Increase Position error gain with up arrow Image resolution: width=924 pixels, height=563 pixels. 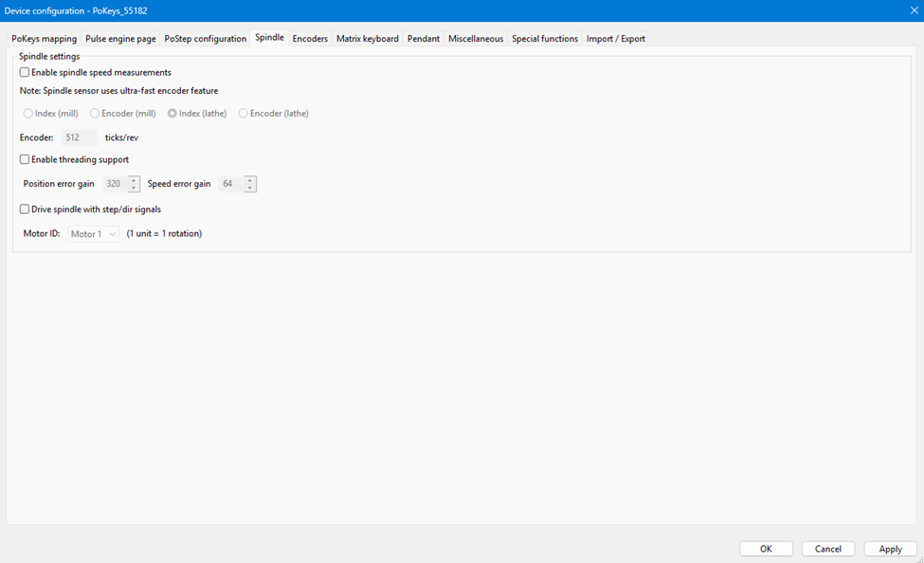135,180
